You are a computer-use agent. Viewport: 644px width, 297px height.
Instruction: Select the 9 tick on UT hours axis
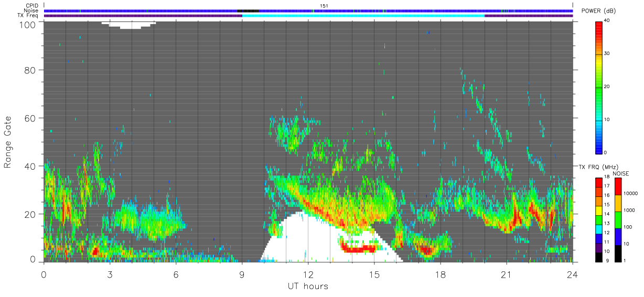pos(242,274)
